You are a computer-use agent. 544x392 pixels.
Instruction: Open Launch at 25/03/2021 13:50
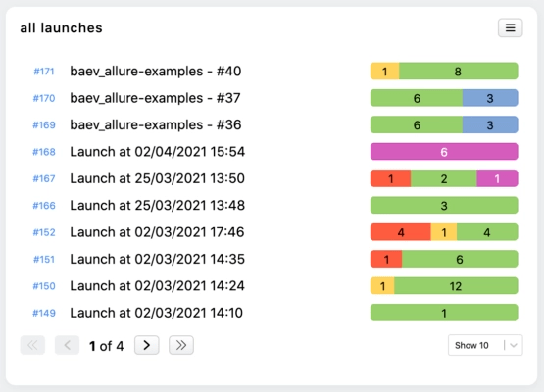coord(157,178)
